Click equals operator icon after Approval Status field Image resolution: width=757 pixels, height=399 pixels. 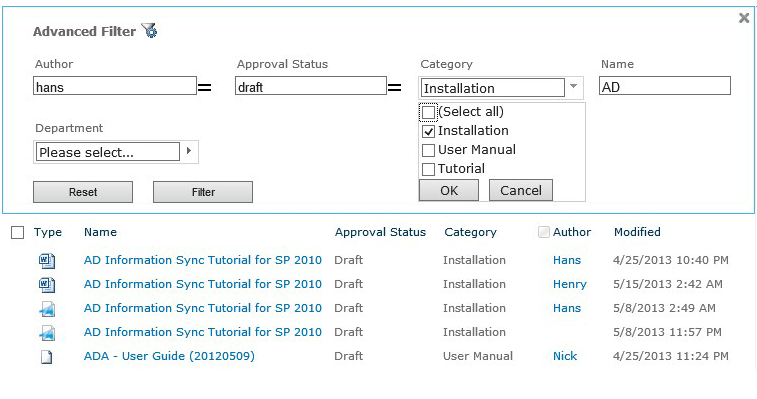coord(394,87)
